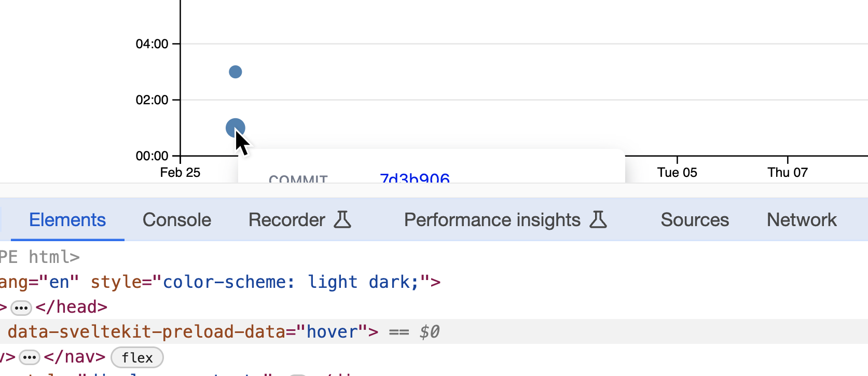Open the commit 7d3b906 link
Image resolution: width=868 pixels, height=376 pixels.
(415, 178)
